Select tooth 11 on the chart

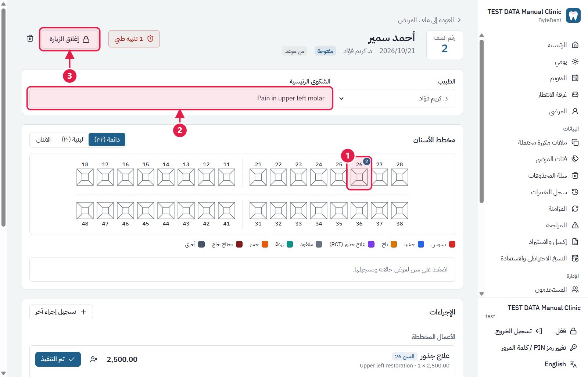click(226, 177)
